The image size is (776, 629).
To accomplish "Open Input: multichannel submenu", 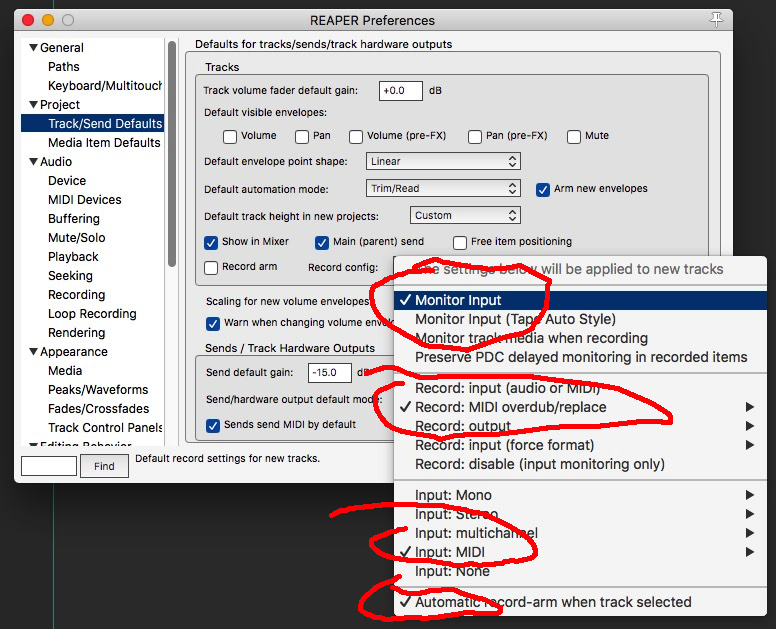I will click(x=580, y=533).
